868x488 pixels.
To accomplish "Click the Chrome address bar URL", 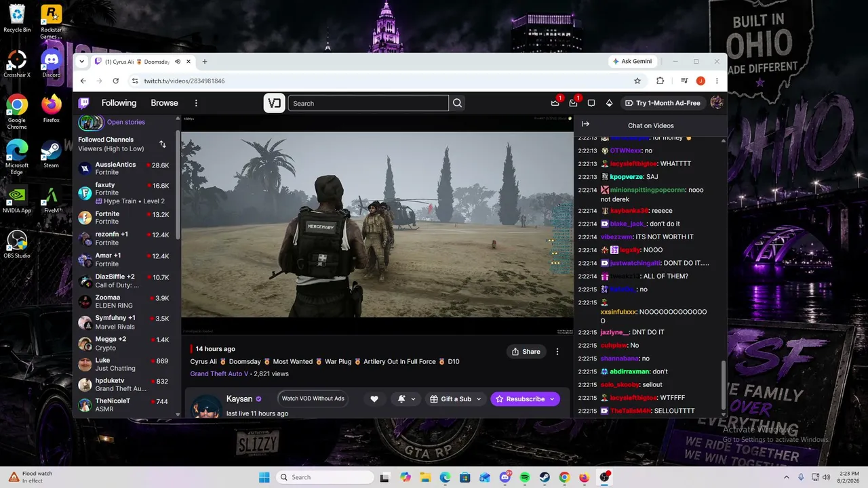I will [x=184, y=81].
